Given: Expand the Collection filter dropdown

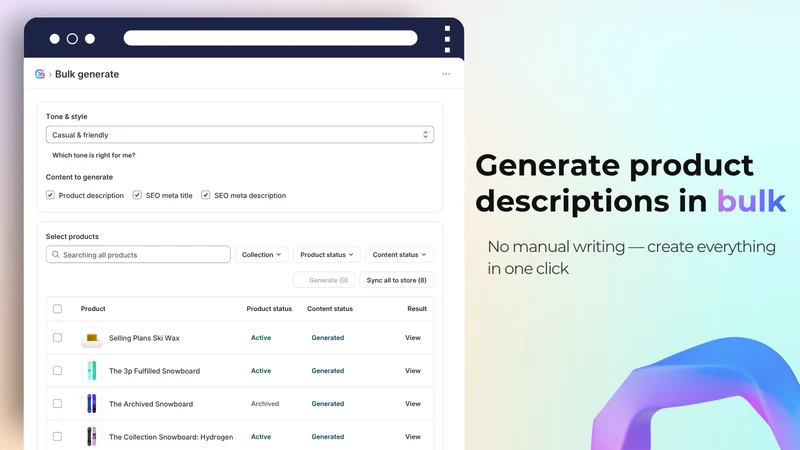Looking at the screenshot, I should pyautogui.click(x=261, y=255).
